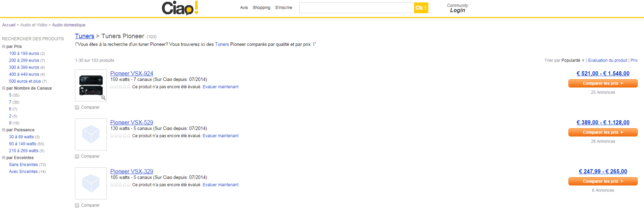The image size is (644, 214).
Task: Filter by 300 à 399 euros
Action: pyautogui.click(x=24, y=67)
